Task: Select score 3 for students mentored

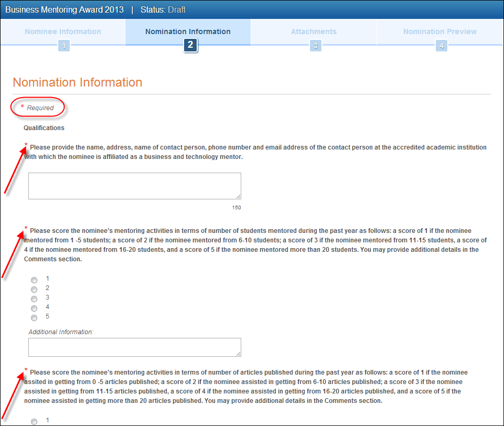Action: click(34, 299)
